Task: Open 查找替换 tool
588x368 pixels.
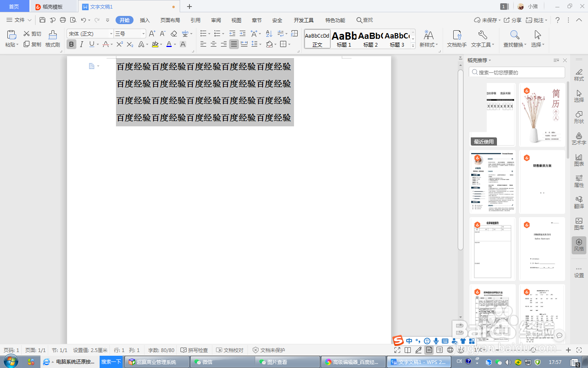Action: (x=514, y=39)
